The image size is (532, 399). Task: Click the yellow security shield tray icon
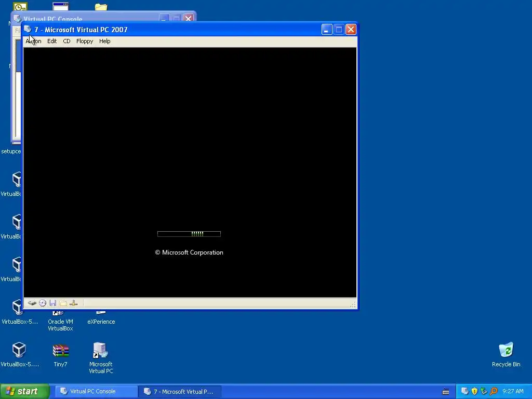click(x=474, y=391)
